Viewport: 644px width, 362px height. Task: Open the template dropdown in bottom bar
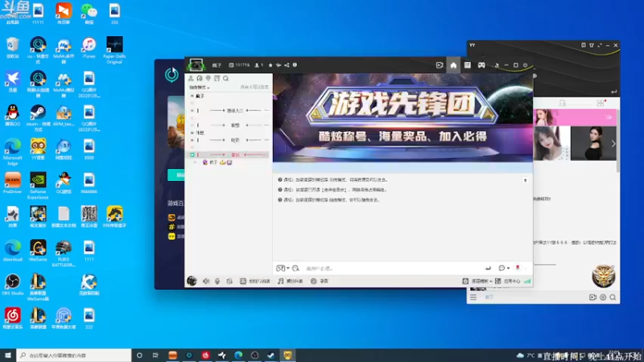pyautogui.click(x=477, y=281)
